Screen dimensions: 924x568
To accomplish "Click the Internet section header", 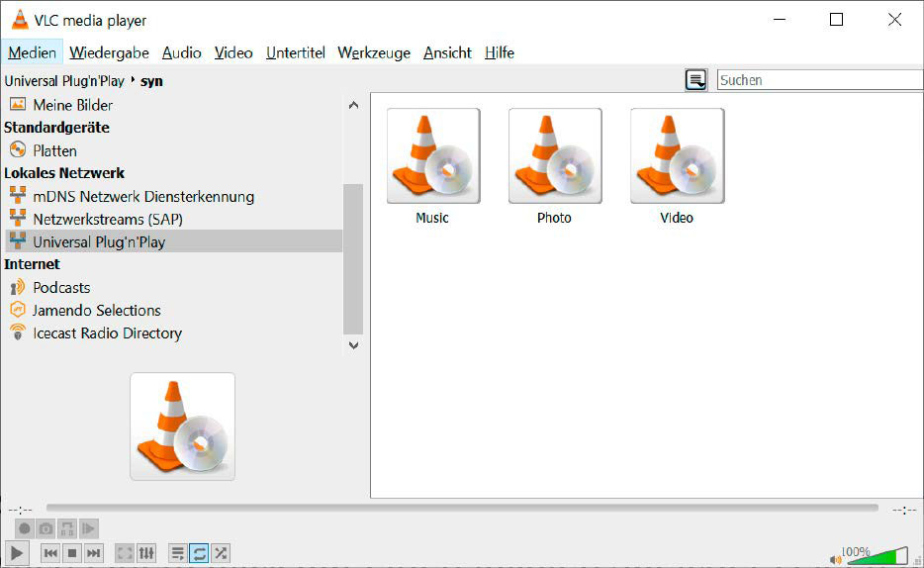I will (32, 264).
